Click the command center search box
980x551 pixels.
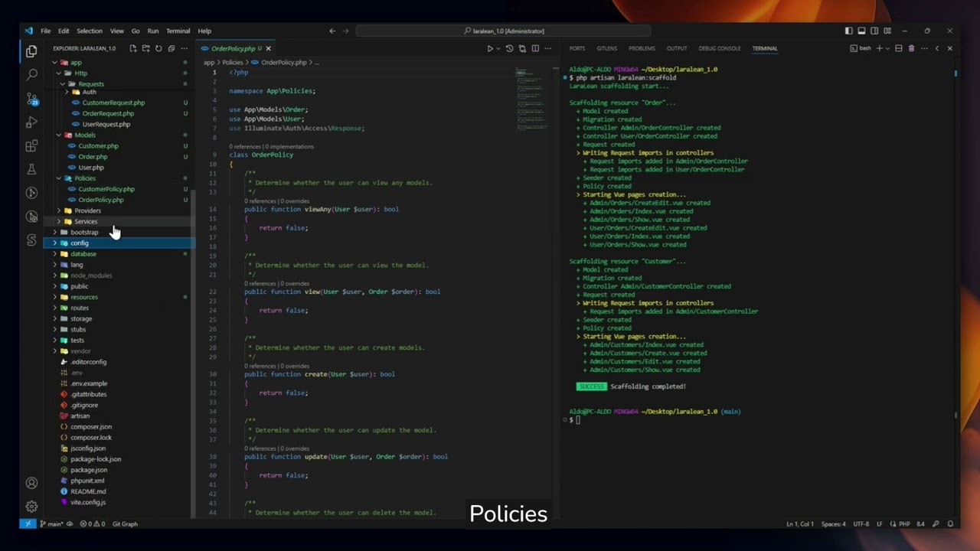[503, 31]
